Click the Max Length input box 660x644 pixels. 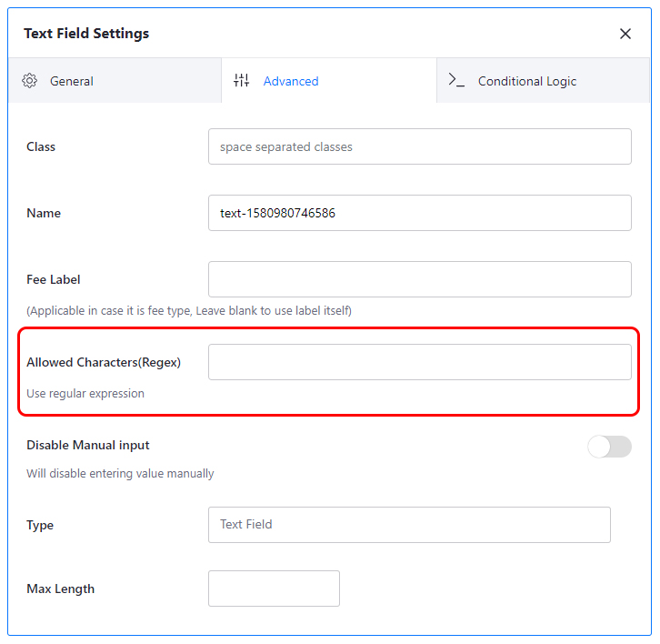274,589
